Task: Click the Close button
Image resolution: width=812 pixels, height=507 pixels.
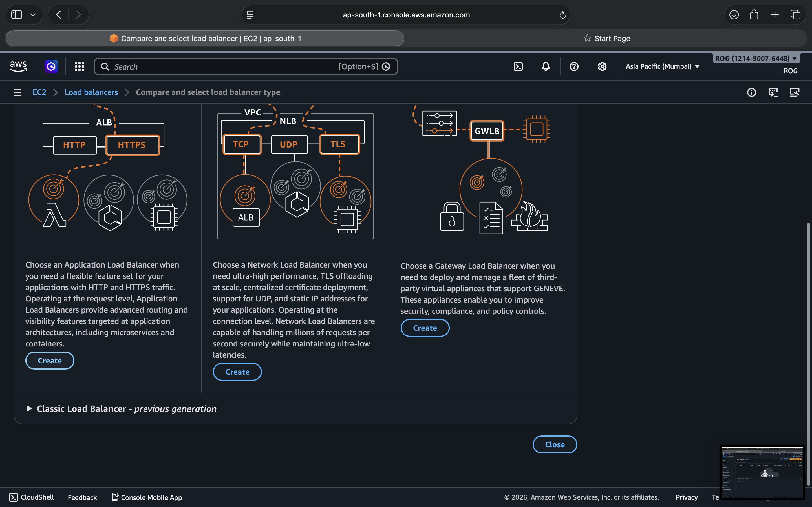Action: click(x=554, y=444)
